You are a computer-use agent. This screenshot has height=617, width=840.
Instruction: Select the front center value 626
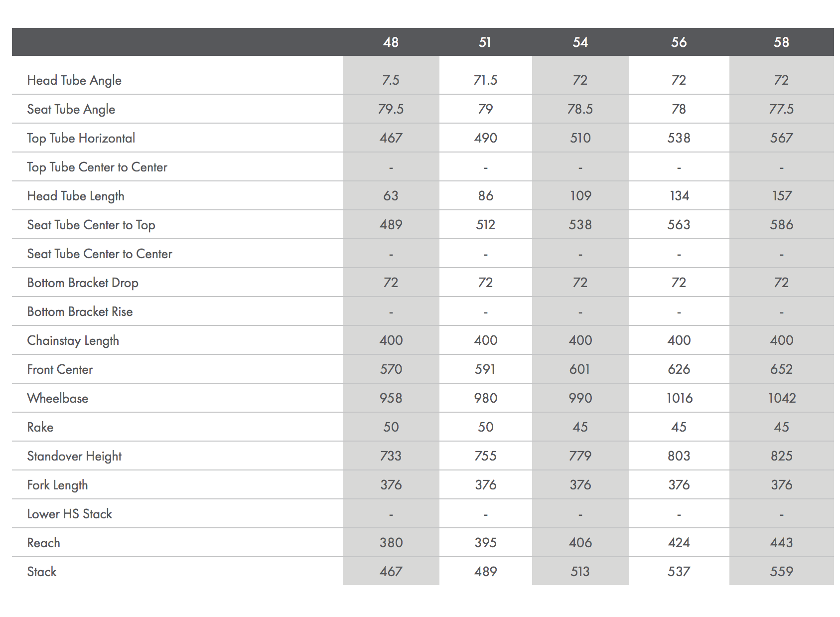[x=679, y=369]
